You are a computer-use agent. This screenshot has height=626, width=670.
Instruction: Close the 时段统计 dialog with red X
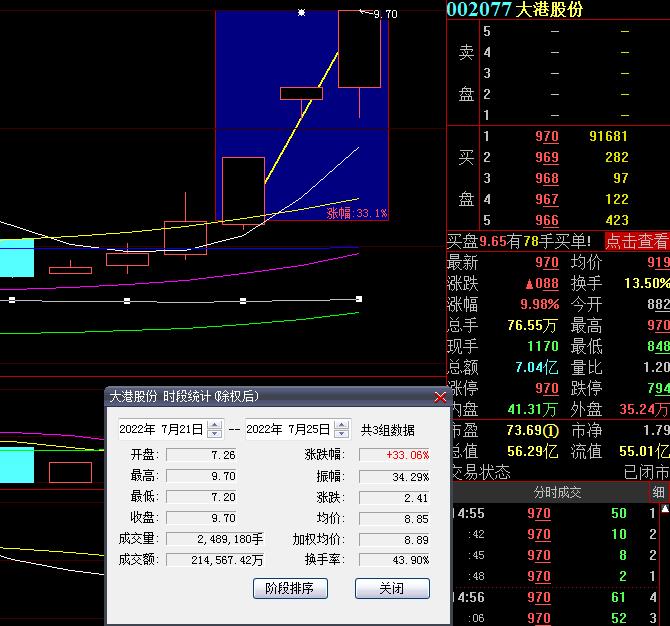439,397
